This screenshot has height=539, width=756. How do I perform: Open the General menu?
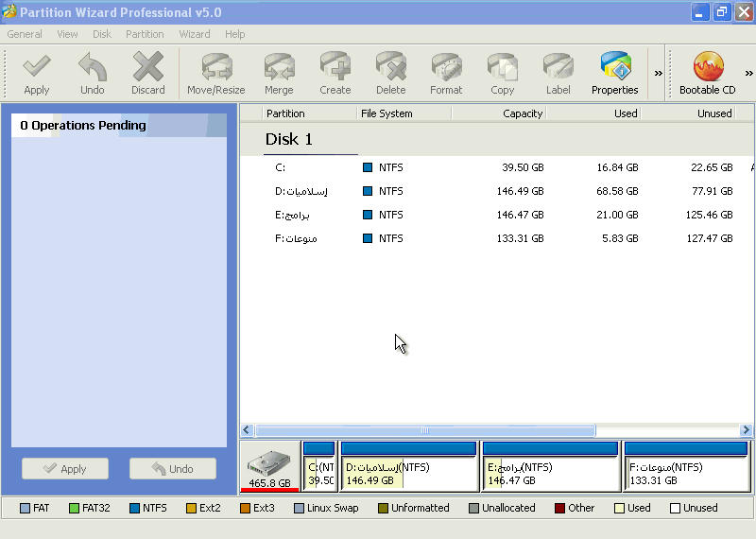coord(25,34)
